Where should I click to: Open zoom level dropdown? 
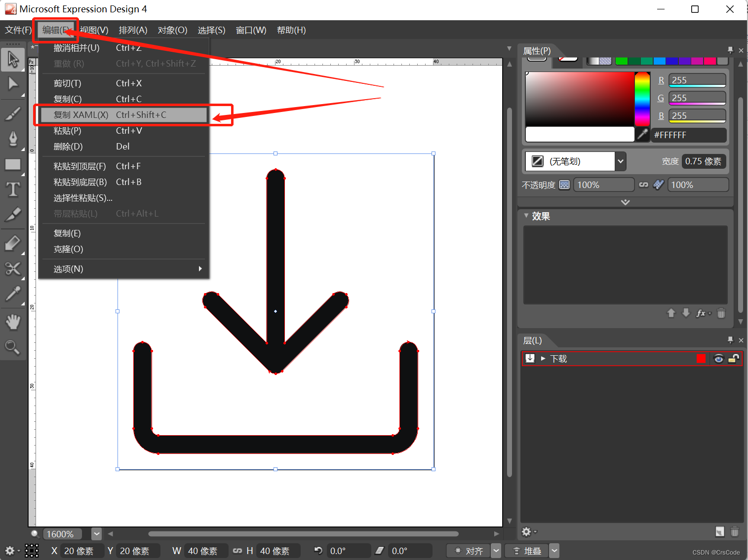[97, 534]
